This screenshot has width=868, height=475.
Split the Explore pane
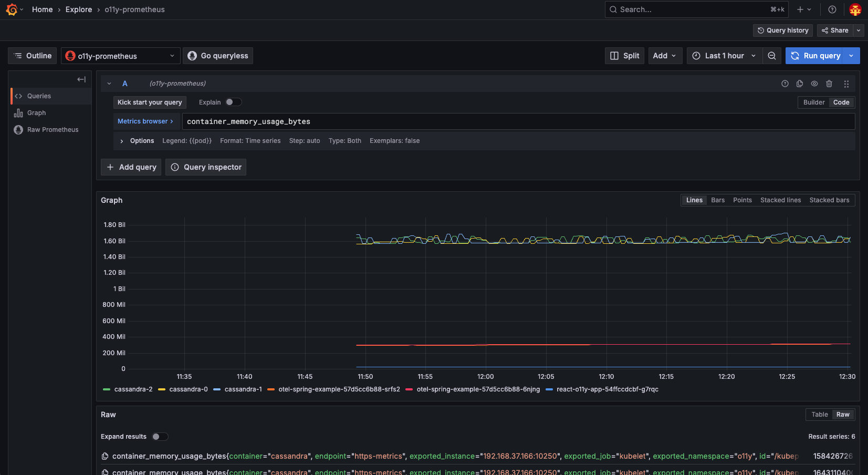(x=624, y=56)
